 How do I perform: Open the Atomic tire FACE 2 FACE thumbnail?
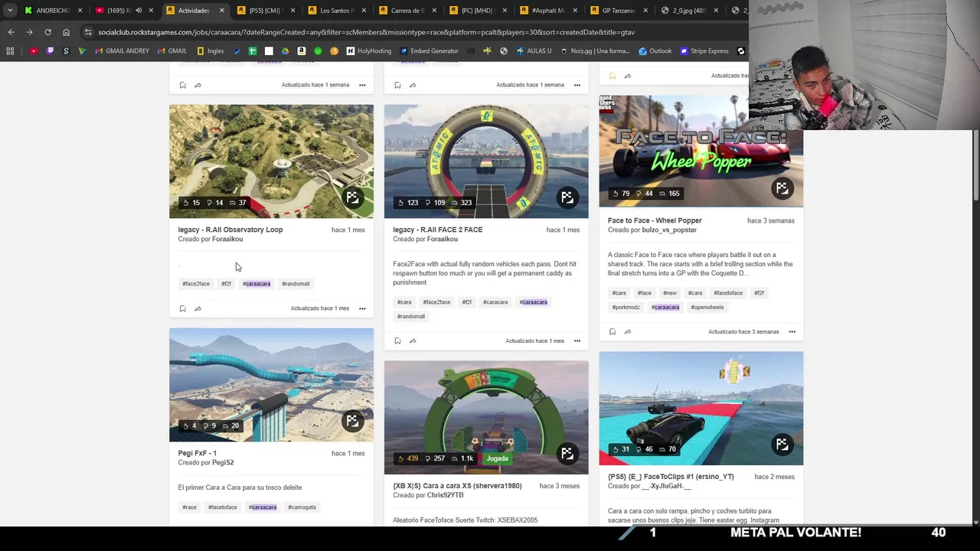point(486,161)
